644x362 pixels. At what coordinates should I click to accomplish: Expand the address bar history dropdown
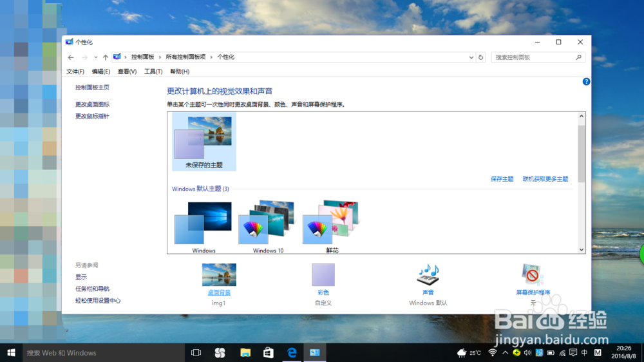[471, 57]
